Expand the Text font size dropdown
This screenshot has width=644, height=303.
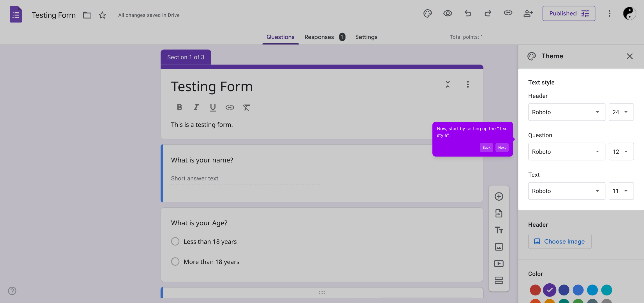pos(621,191)
